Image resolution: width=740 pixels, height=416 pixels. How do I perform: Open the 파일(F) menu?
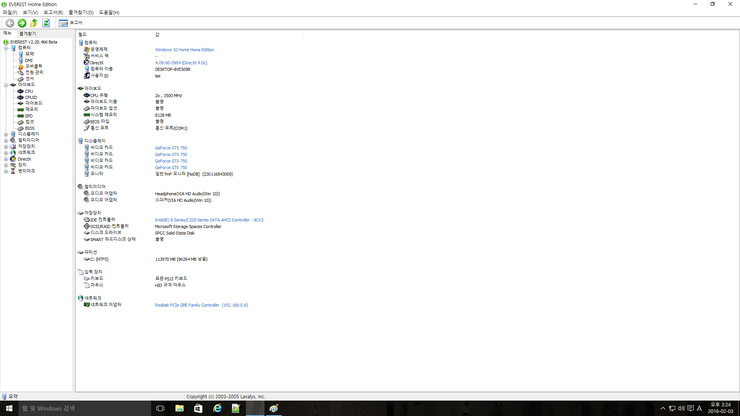coord(10,12)
